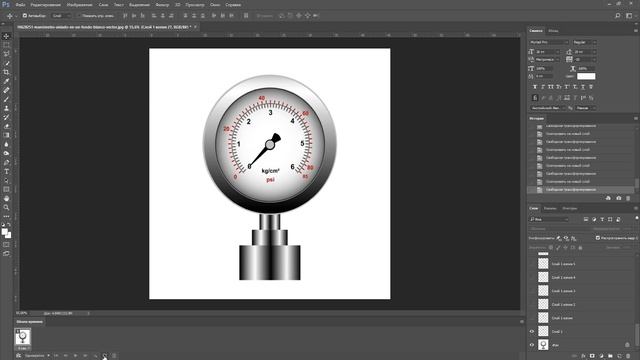This screenshot has width=640, height=360.
Task: Delete layer with Layers panel trash icon
Action: pos(628,356)
